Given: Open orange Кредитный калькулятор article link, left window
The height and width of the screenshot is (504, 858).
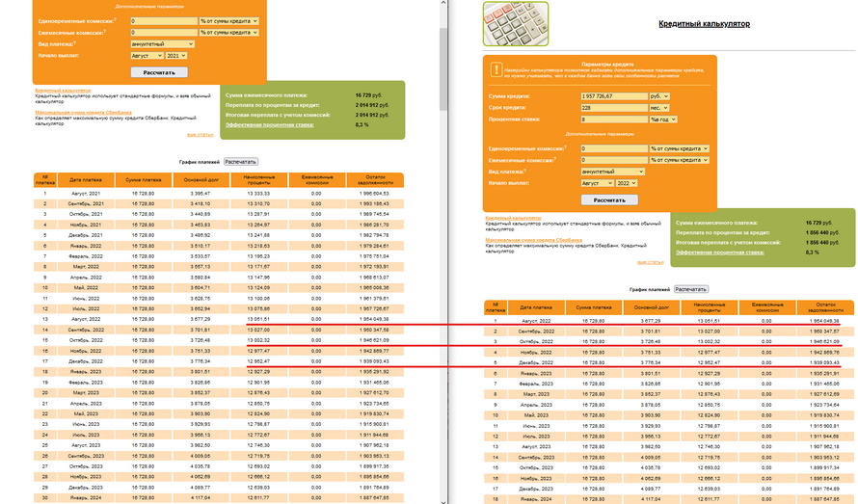Looking at the screenshot, I should pos(63,91).
